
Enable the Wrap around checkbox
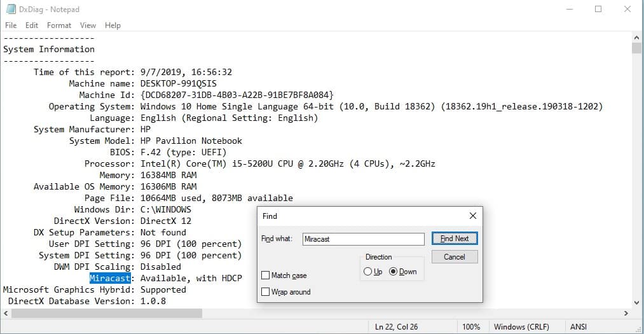coord(266,291)
